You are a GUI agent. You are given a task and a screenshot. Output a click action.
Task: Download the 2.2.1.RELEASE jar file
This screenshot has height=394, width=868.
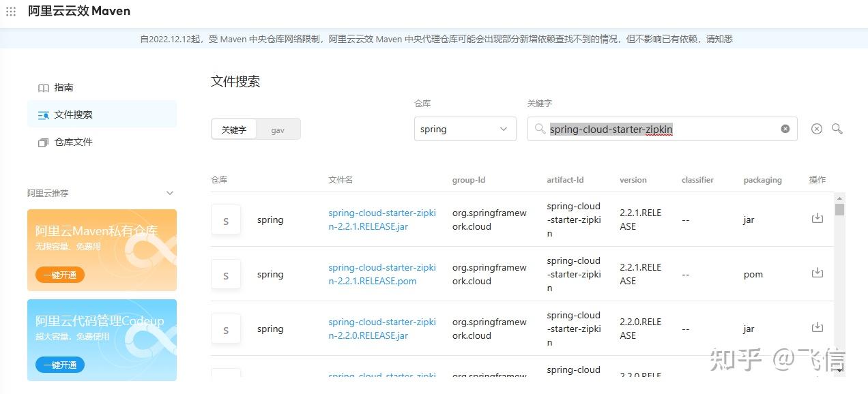pos(817,218)
